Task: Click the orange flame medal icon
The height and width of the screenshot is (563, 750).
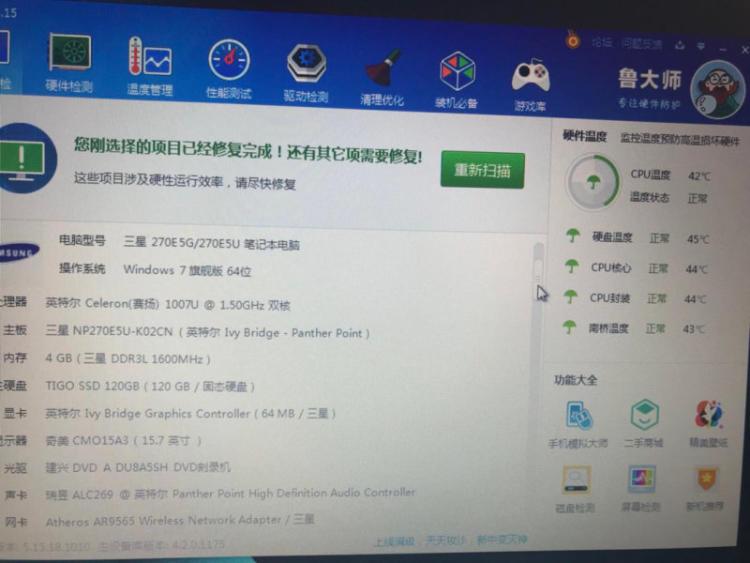Action: point(573,40)
